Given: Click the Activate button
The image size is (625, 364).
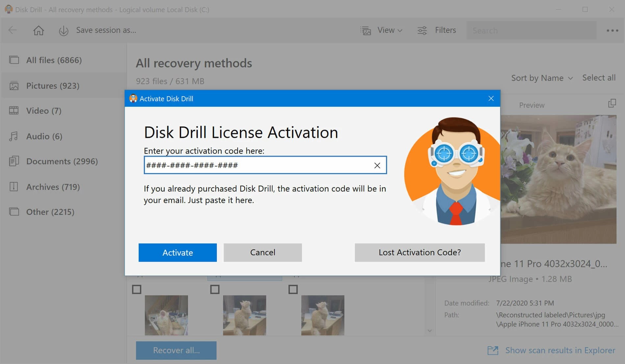Looking at the screenshot, I should pyautogui.click(x=177, y=253).
